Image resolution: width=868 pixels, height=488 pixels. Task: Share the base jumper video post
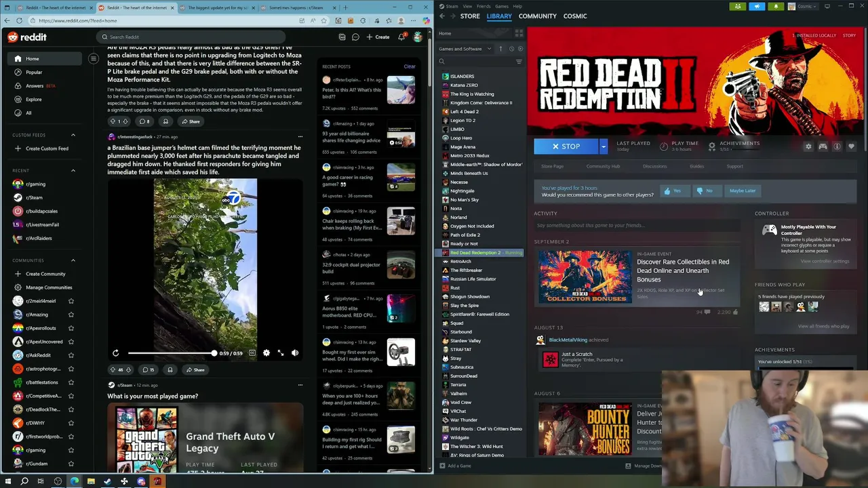tap(195, 370)
